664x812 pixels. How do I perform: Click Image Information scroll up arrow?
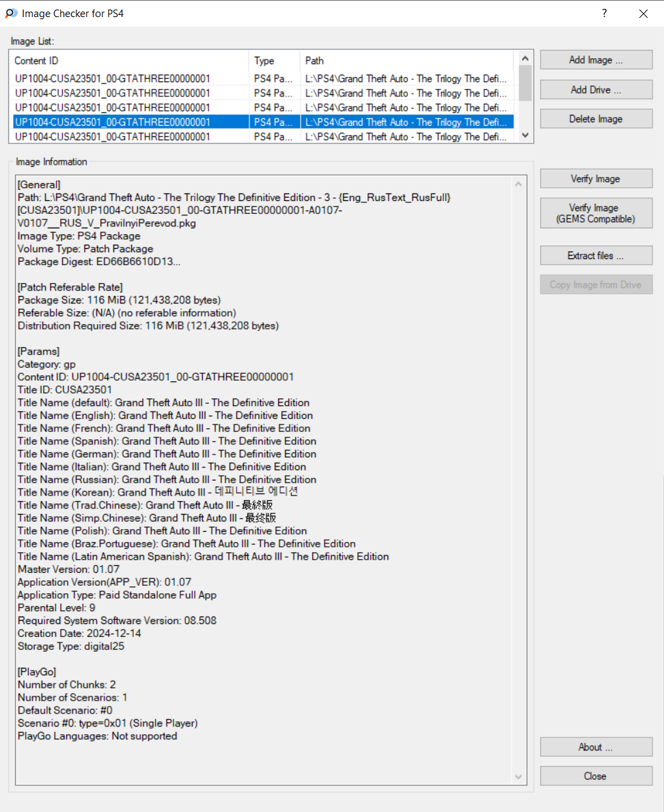pyautogui.click(x=518, y=185)
